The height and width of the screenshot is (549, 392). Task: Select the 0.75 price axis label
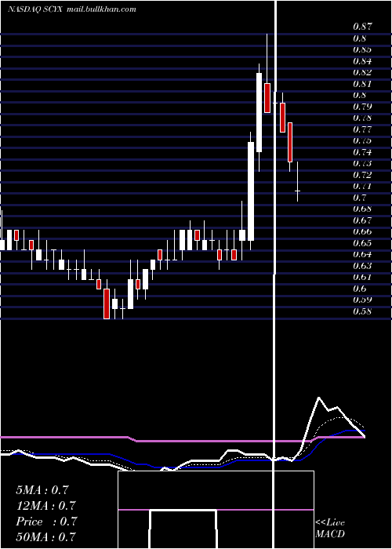(x=362, y=140)
